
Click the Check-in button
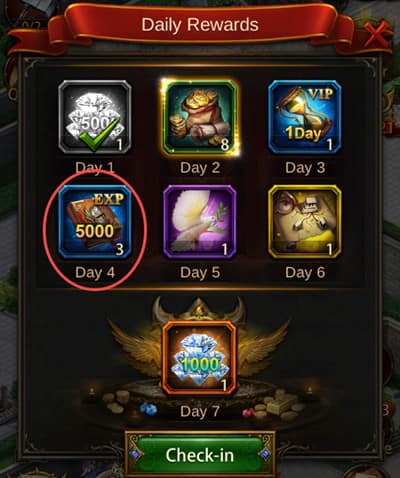coord(200,455)
